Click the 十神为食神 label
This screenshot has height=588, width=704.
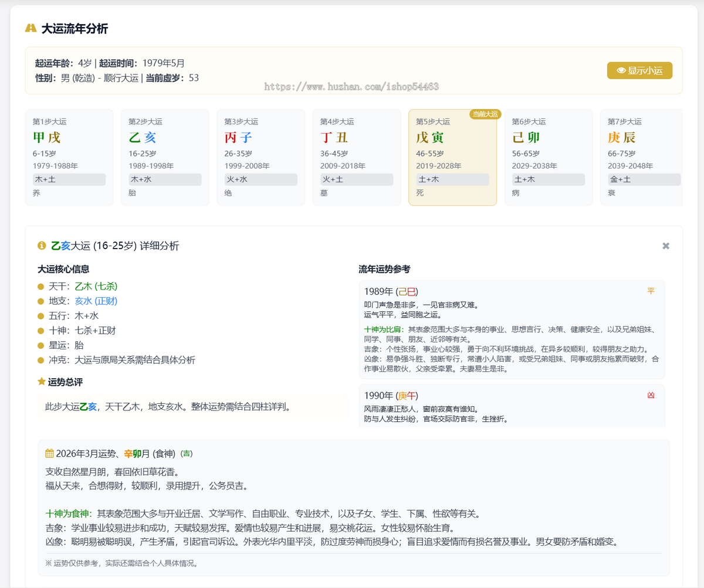69,514
